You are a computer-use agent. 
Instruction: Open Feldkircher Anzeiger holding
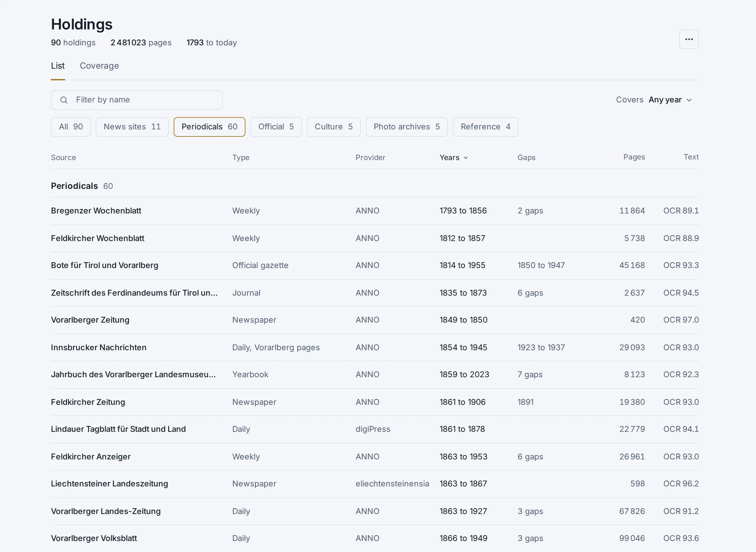tap(375, 457)
